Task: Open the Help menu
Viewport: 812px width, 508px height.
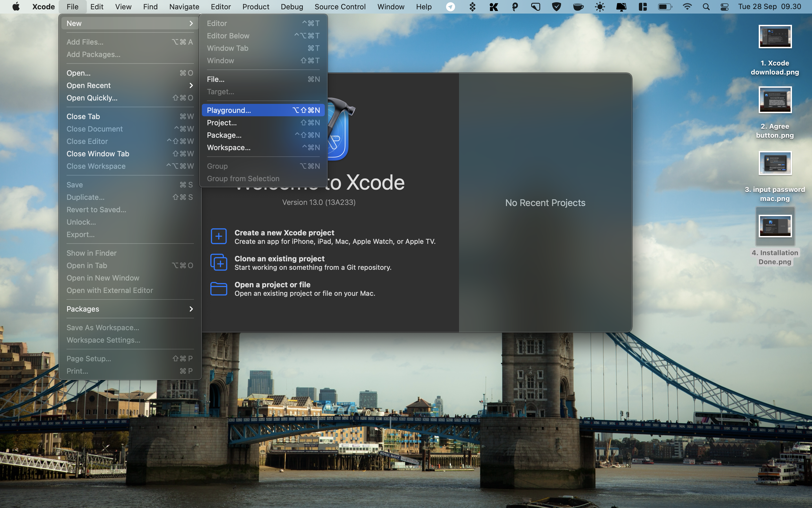Action: pyautogui.click(x=423, y=7)
